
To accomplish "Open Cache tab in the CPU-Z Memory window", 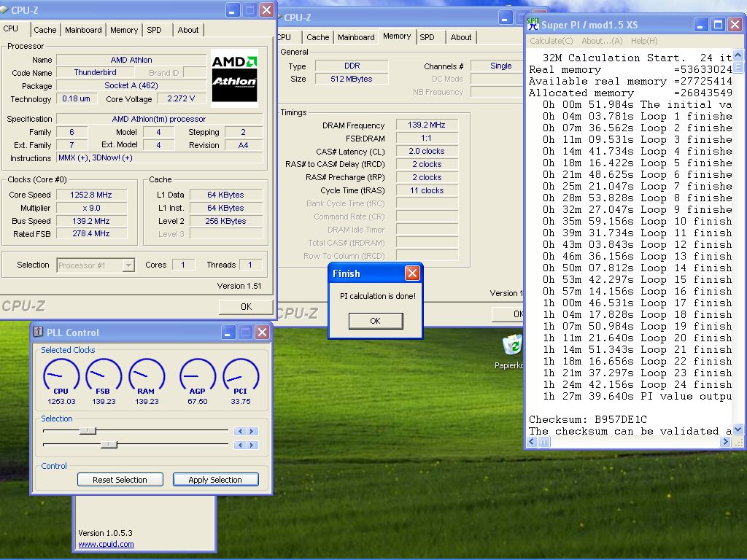I will tap(318, 37).
